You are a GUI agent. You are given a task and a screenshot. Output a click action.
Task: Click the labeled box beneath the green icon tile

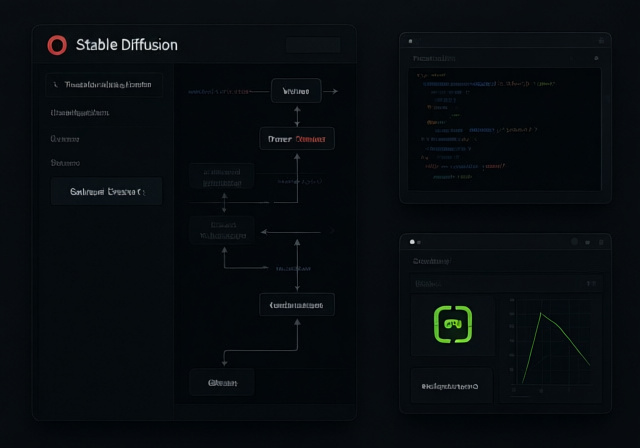pyautogui.click(x=452, y=386)
